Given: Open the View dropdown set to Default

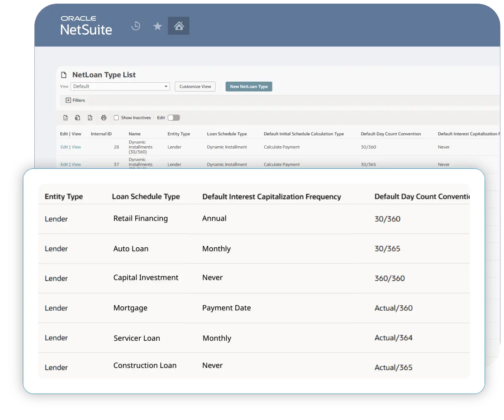Looking at the screenshot, I should coord(120,86).
